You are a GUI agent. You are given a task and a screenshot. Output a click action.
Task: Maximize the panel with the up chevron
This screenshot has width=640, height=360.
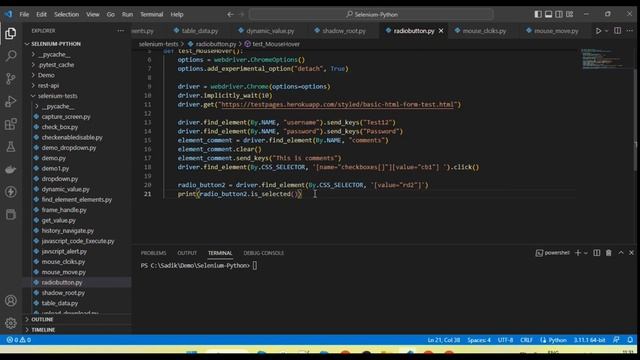coord(621,253)
